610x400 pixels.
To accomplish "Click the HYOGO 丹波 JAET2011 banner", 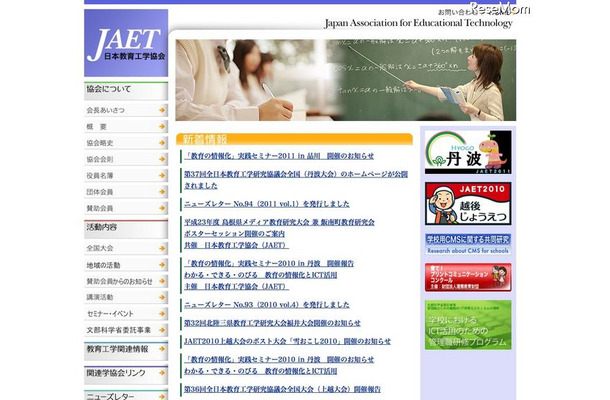I will [x=468, y=152].
